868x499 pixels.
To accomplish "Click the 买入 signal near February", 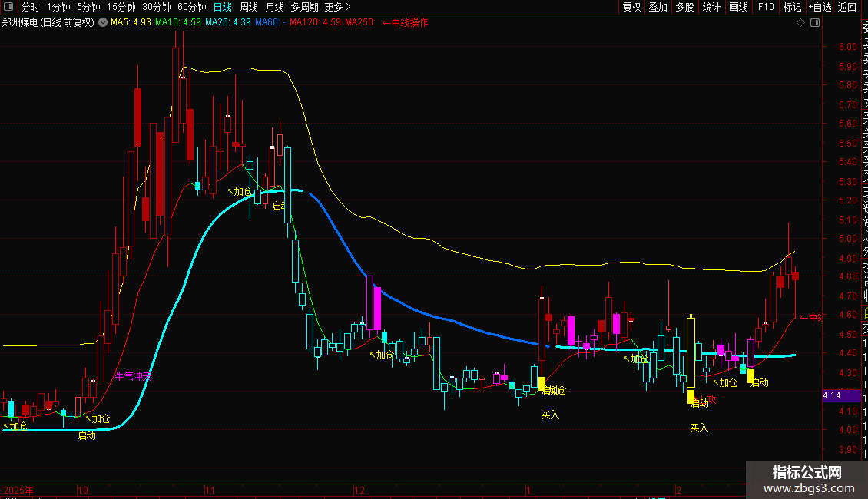I will click(x=699, y=428).
